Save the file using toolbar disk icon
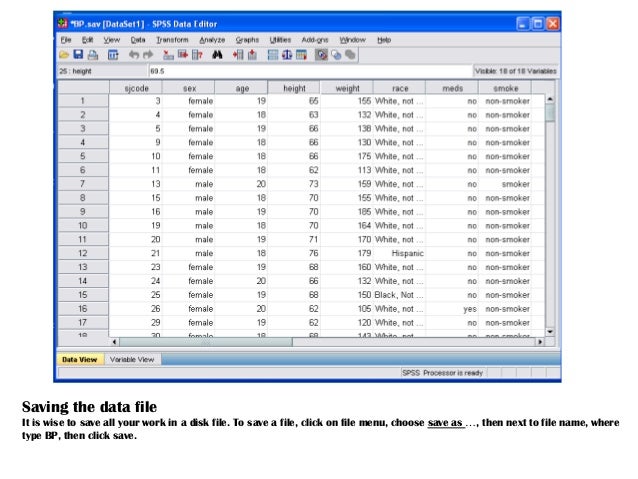This screenshot has height=479, width=638. [x=78, y=55]
